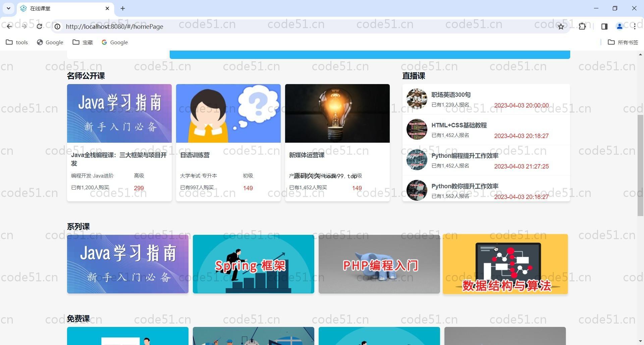The height and width of the screenshot is (345, 644).
Task: Close the 在线课堂 tab
Action: click(x=107, y=8)
